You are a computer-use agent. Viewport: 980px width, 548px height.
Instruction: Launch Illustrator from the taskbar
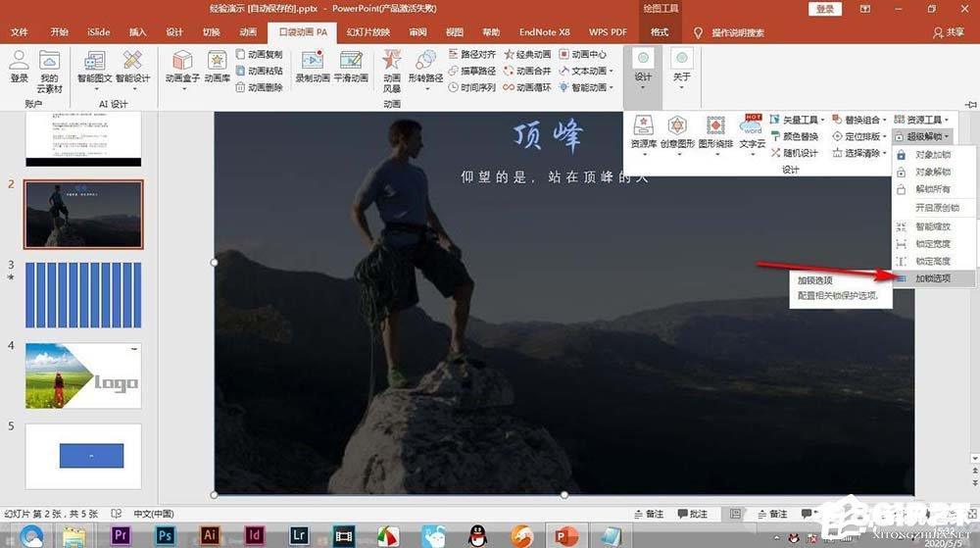(x=210, y=535)
